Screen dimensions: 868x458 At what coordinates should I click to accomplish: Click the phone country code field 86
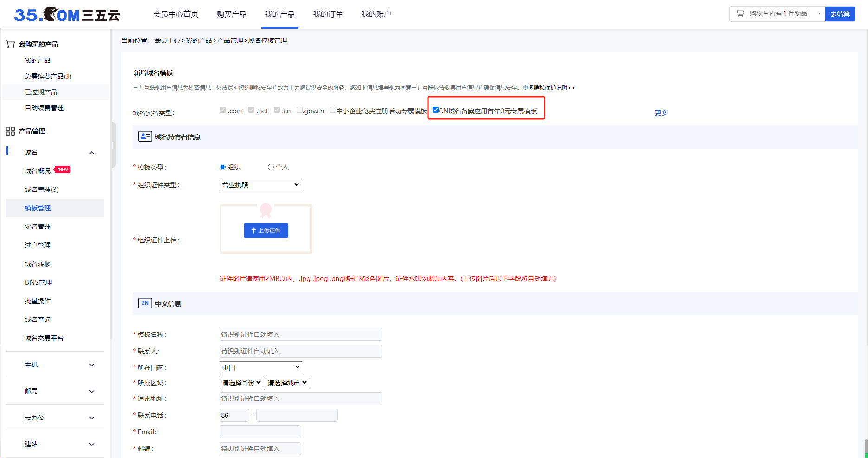pyautogui.click(x=234, y=415)
